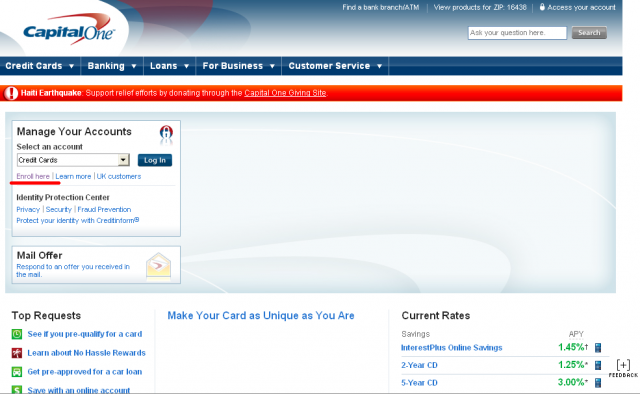Viewport: 640px width, 394px height.
Task: Open Make Your Card as Unique as You Are
Action: 261,316
